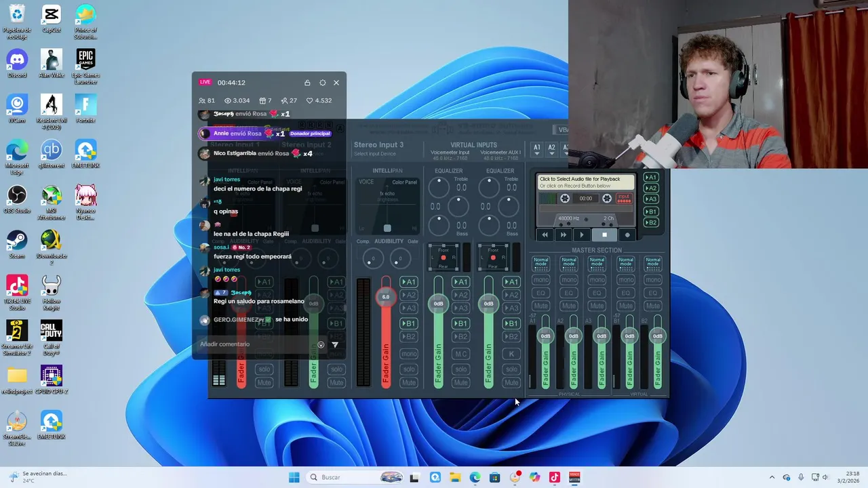Send the comment with arrow icon
The width and height of the screenshot is (868, 488).
click(x=334, y=344)
